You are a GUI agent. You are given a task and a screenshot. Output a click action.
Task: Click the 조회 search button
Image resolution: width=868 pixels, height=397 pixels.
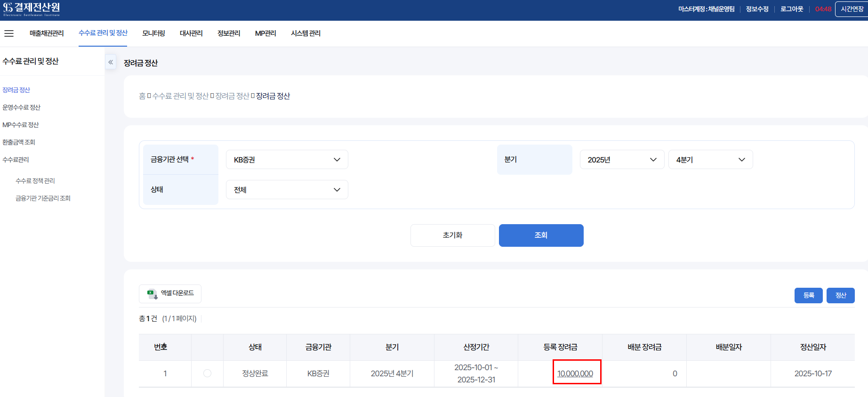point(541,235)
